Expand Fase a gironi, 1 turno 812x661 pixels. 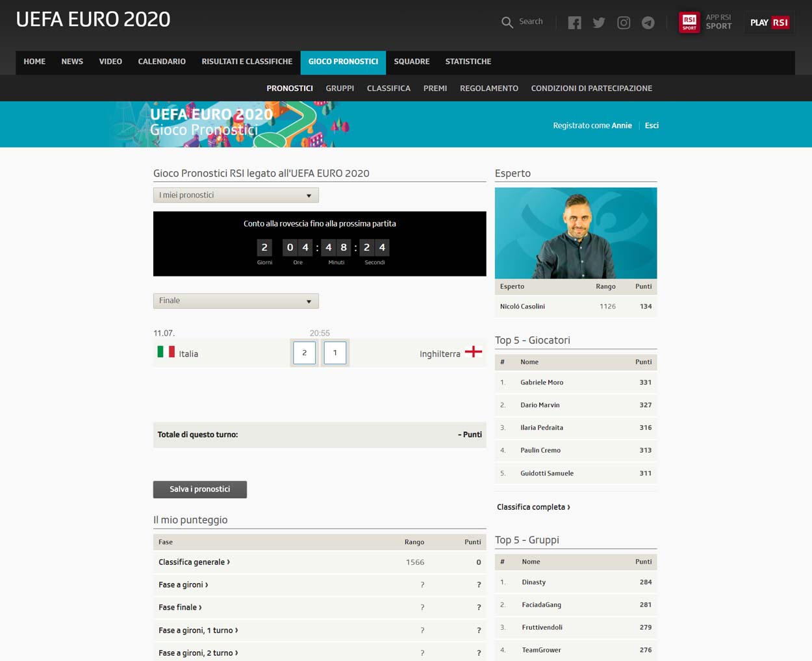click(x=320, y=630)
